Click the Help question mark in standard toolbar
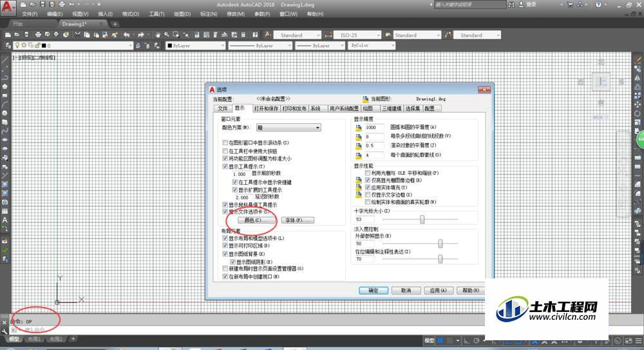Image resolution: width=644 pixels, height=350 pixels. click(255, 35)
